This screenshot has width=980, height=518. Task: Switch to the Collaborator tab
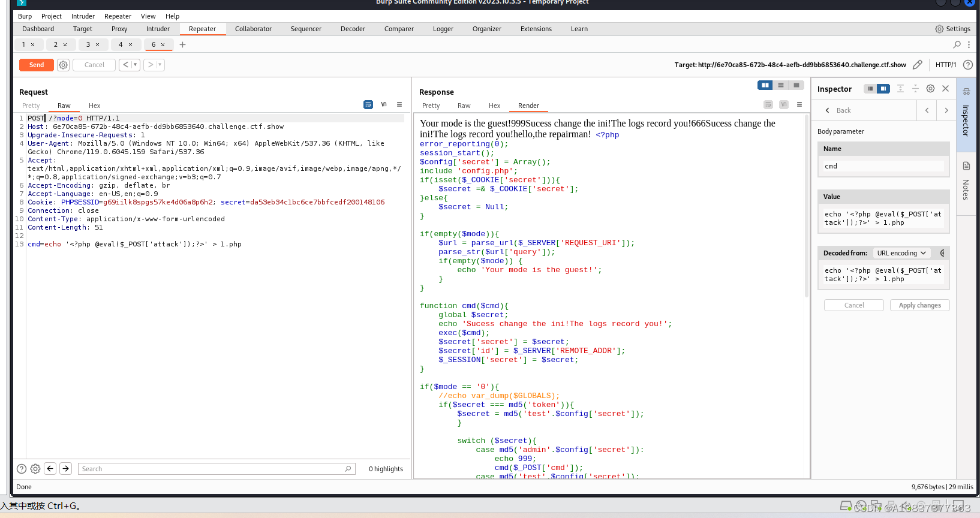(253, 29)
